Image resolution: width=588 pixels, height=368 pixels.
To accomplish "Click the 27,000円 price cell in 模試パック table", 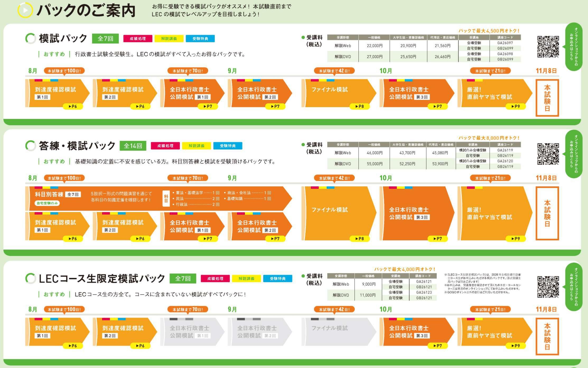I will click(x=374, y=57).
